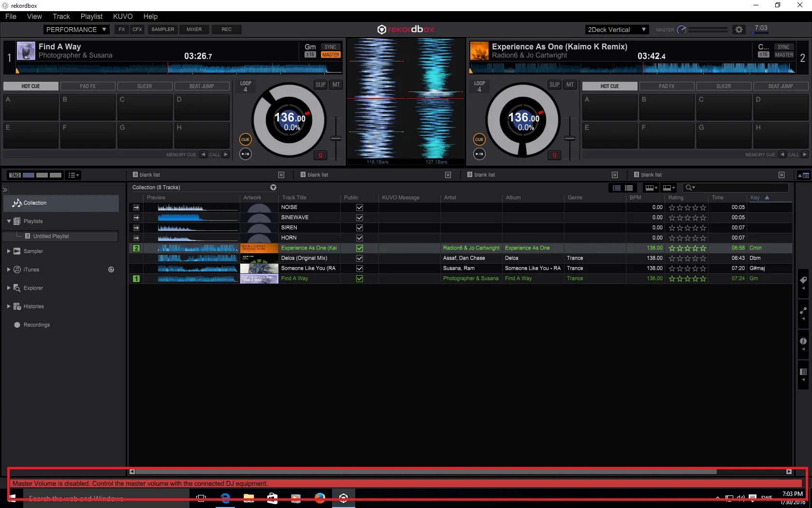Image resolution: width=812 pixels, height=508 pixels.
Task: Click the TAG button
Action: pyautogui.click(x=14, y=175)
